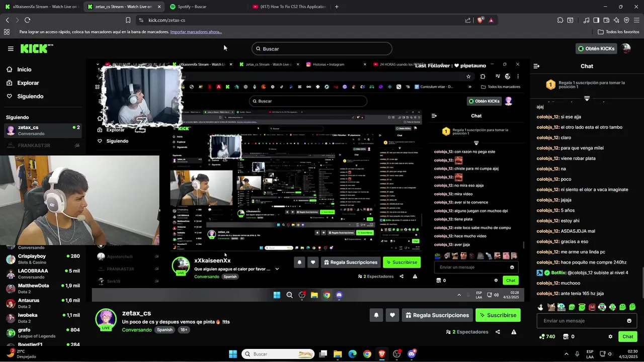Viewport: 644px width, 362px height.
Task: Show hidden system tray icons
Action: coord(566,354)
